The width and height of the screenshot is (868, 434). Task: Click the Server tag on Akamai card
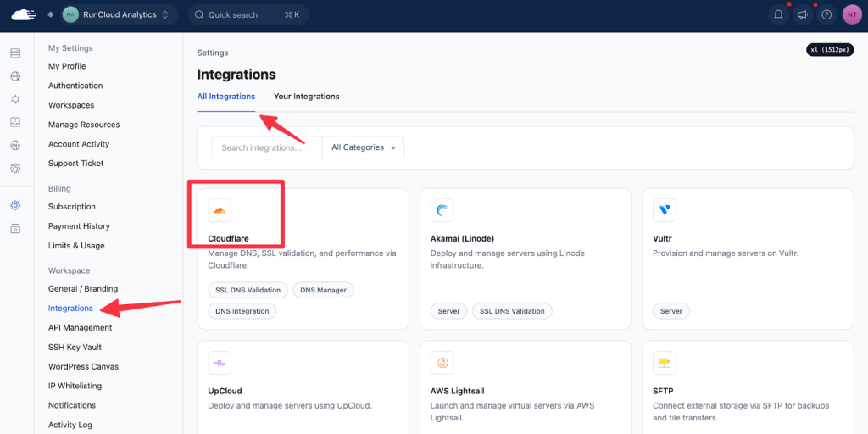tap(449, 311)
